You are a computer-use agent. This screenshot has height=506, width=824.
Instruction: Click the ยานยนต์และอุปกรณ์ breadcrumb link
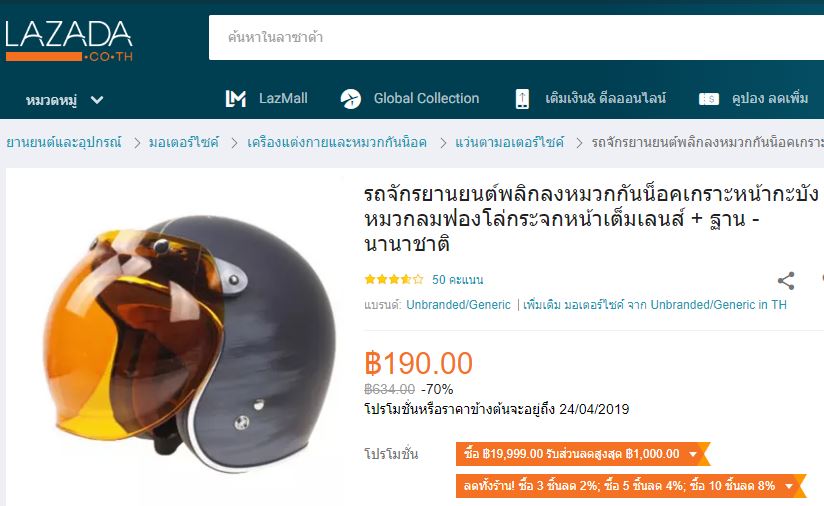point(64,142)
